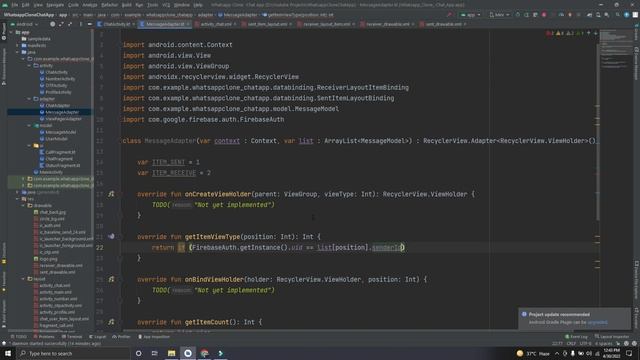
Task: Open the Android project view dropdown
Action: point(24,24)
